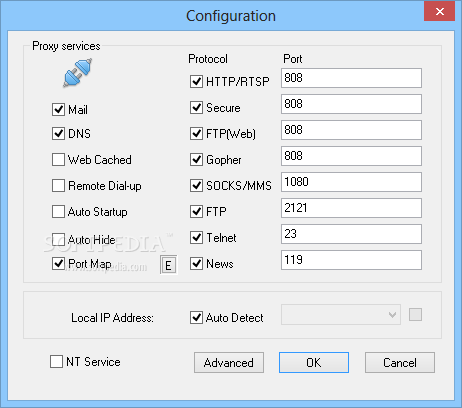This screenshot has height=408, width=462.
Task: Click the blue proxy plug icon
Action: coord(78,73)
